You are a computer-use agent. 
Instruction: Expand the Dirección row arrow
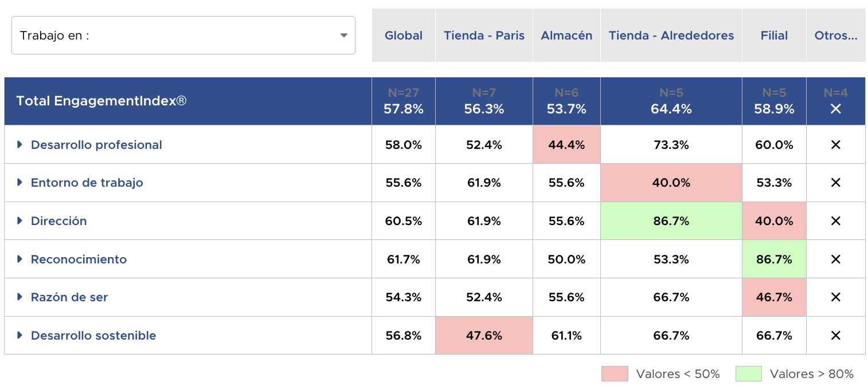pyautogui.click(x=19, y=221)
